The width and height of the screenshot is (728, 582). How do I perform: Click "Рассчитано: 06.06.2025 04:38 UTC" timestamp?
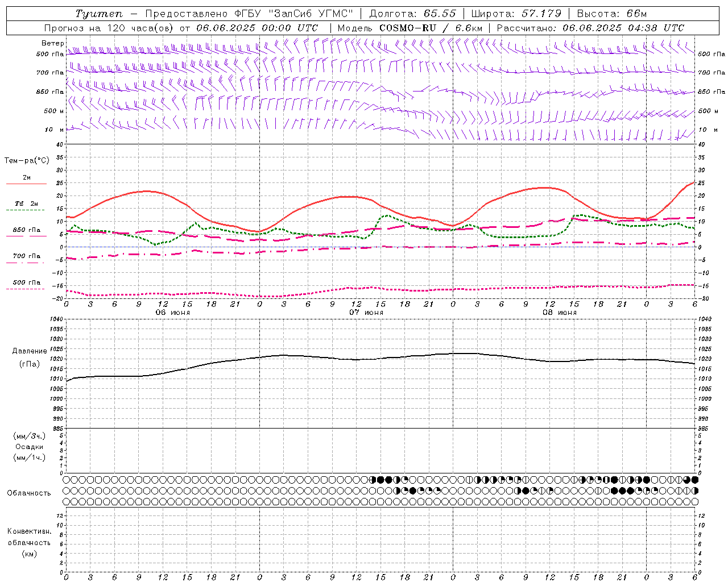590,28
